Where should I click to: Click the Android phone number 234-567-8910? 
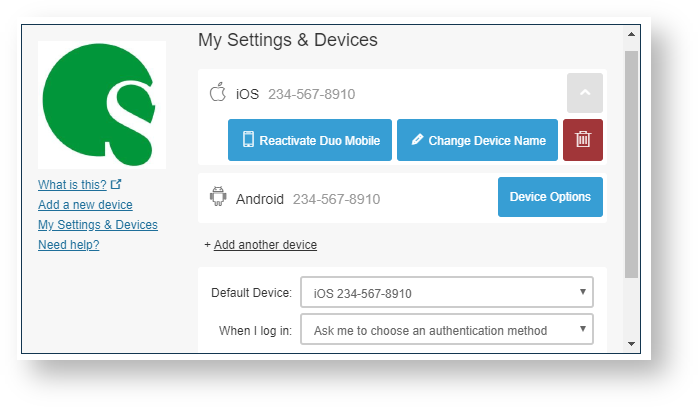[x=337, y=199]
